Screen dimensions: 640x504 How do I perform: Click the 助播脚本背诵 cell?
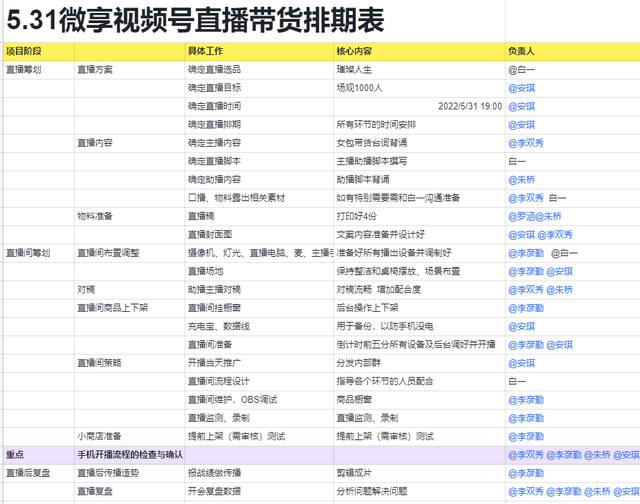point(419,180)
